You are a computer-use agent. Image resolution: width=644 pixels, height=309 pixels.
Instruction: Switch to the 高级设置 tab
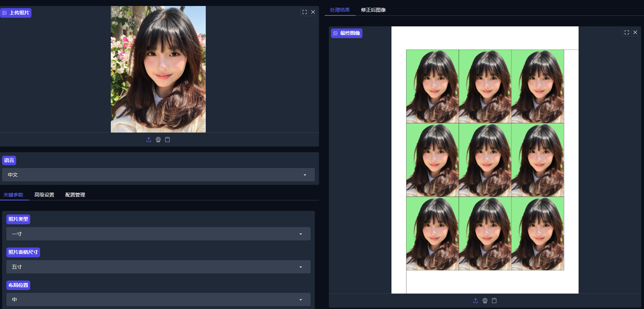44,195
